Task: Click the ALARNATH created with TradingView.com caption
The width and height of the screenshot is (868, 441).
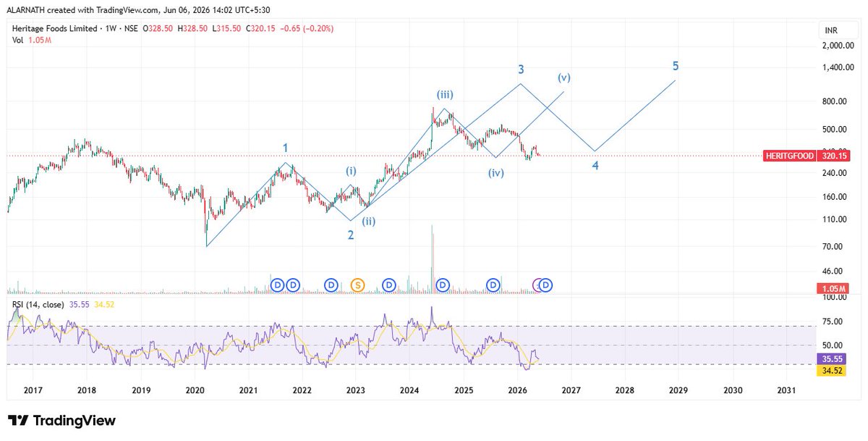Action: tap(84, 9)
